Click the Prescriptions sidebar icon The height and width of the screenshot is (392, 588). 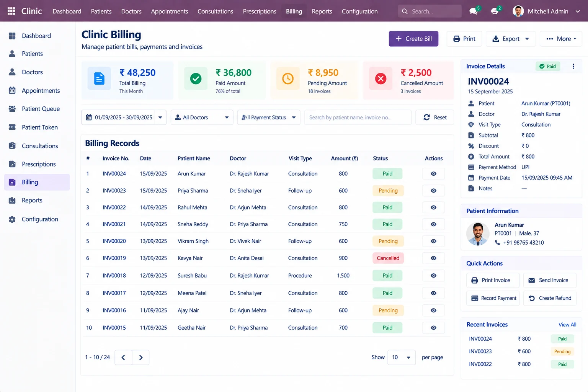point(12,164)
